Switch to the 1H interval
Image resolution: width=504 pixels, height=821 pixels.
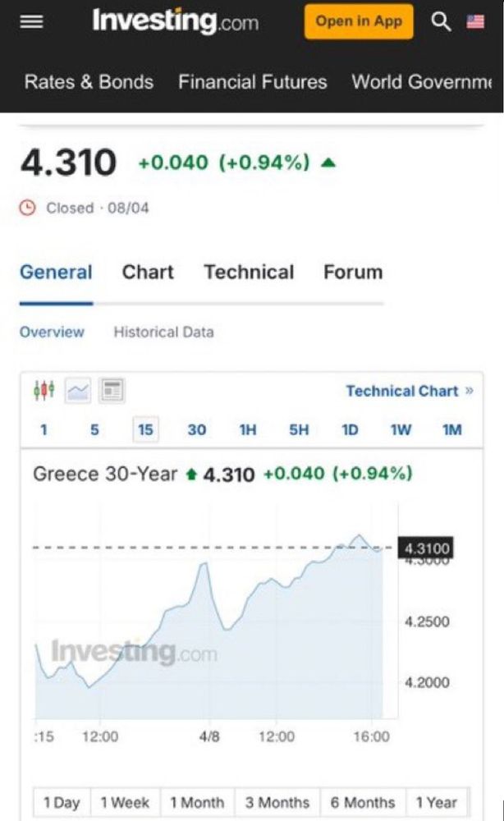(248, 430)
